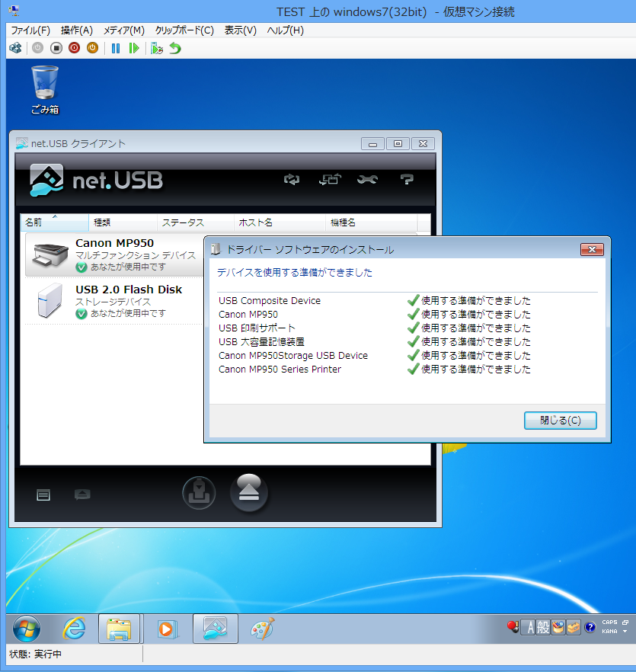Click the net.USB eject disconnect button
Viewport: 636px width, 672px height.
pyautogui.click(x=249, y=493)
